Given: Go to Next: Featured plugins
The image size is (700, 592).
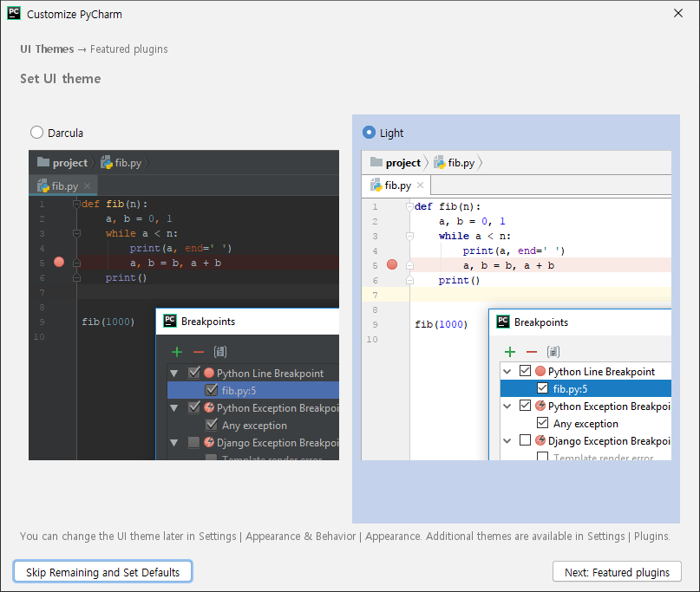Looking at the screenshot, I should (617, 571).
